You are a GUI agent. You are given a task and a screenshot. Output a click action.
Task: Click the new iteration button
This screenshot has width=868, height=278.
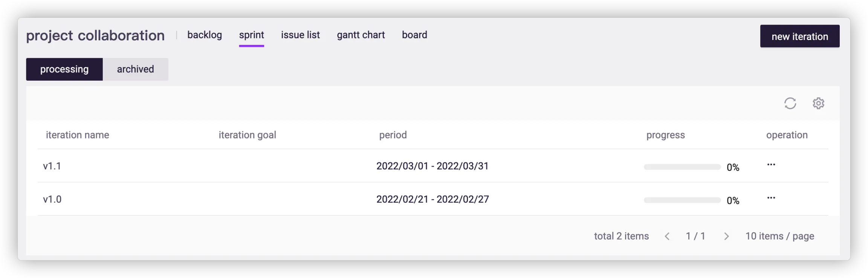799,37
